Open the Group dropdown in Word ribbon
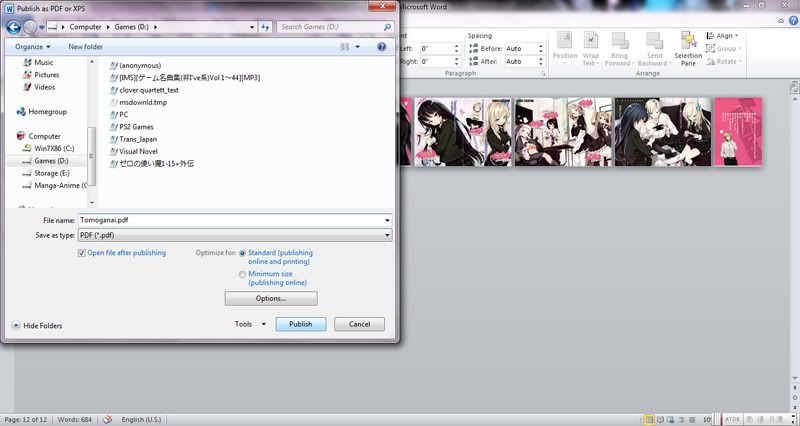Screen dimensions: 800x426 [723, 48]
